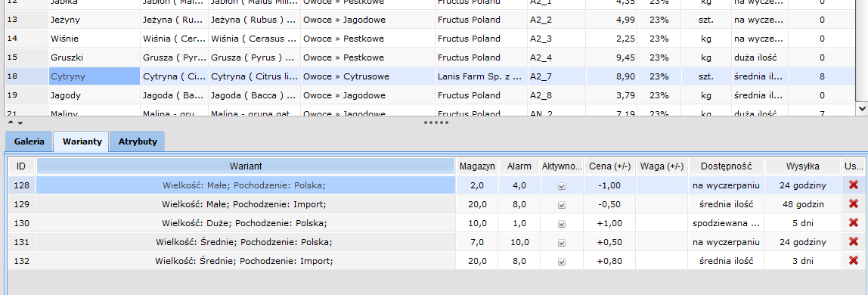This screenshot has width=868, height=295.
Task: Click availability duża ilość for Gruszki
Action: 759,57
